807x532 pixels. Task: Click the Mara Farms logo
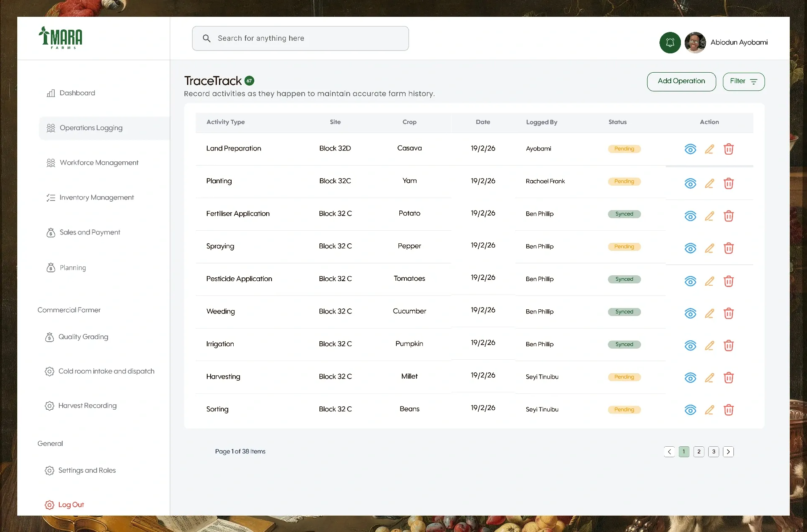click(61, 38)
